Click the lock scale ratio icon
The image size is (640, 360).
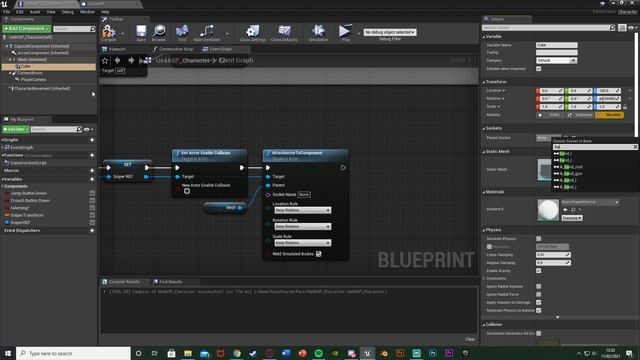click(x=625, y=107)
